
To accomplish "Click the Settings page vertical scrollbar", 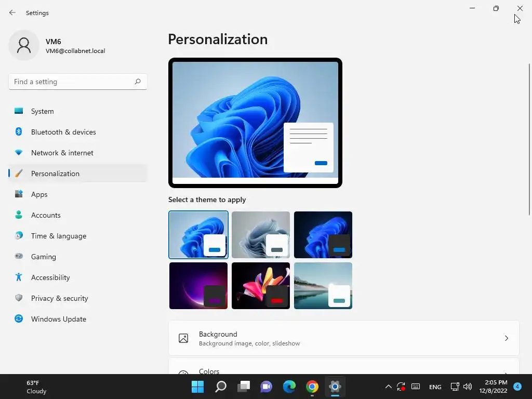I will click(529, 139).
